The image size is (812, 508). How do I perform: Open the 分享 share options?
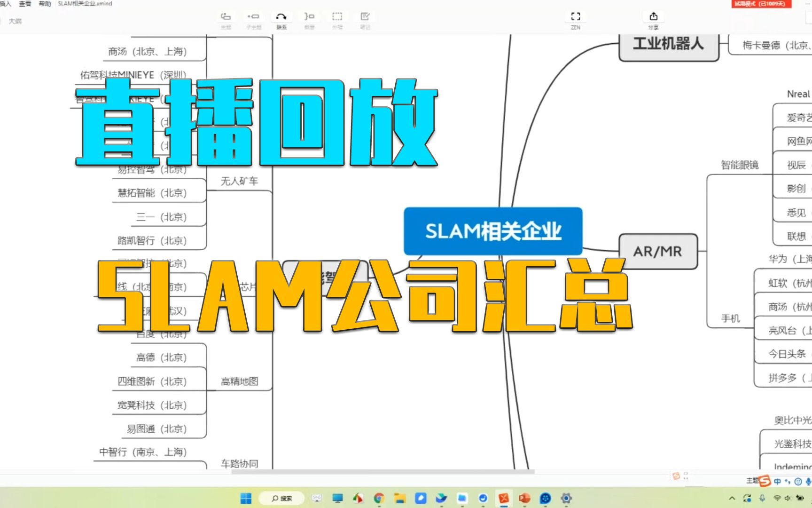tap(653, 20)
